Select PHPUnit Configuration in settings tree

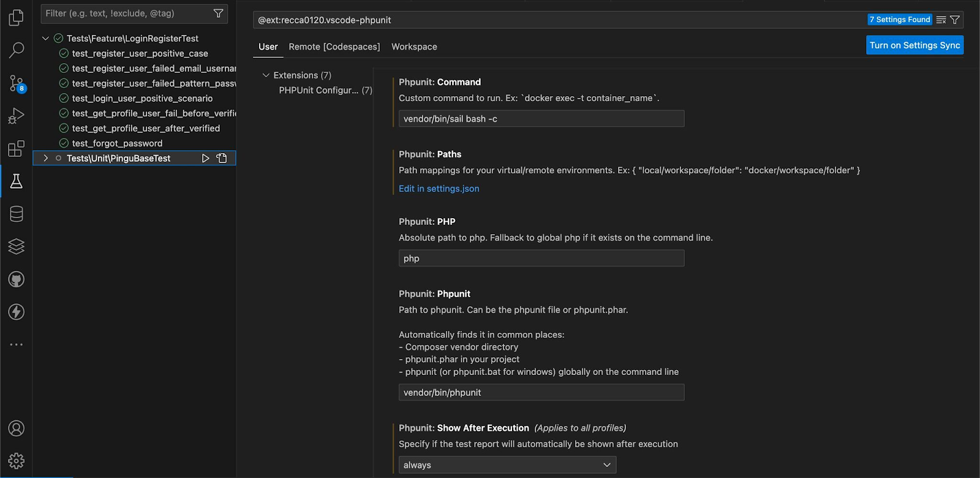coord(325,90)
